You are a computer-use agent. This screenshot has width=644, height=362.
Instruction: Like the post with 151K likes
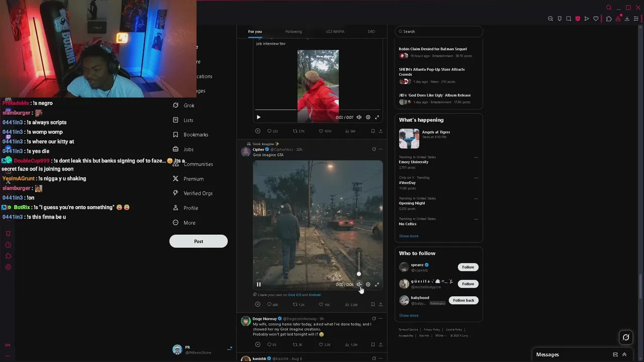[x=325, y=131]
